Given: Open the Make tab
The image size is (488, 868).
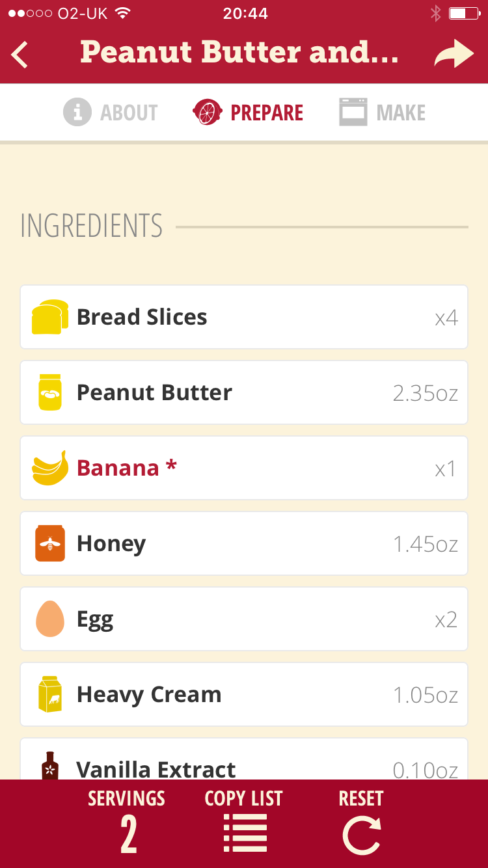Looking at the screenshot, I should click(x=383, y=113).
